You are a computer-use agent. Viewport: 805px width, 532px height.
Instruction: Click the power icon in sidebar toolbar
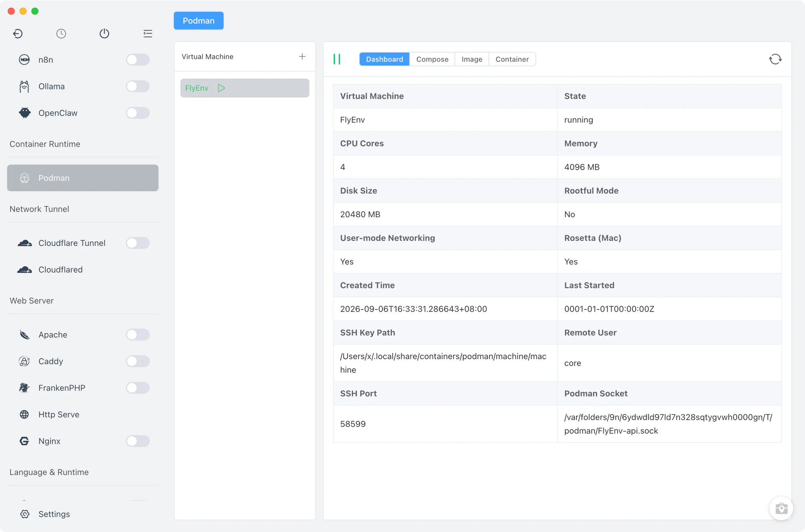coord(104,34)
